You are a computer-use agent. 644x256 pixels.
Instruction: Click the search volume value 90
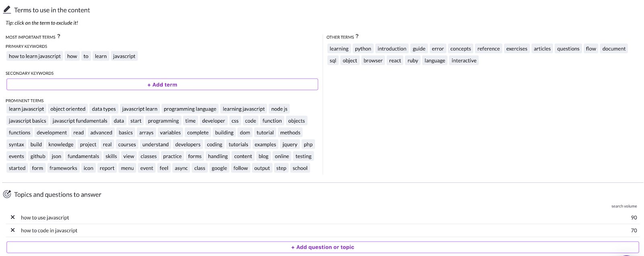pos(634,217)
